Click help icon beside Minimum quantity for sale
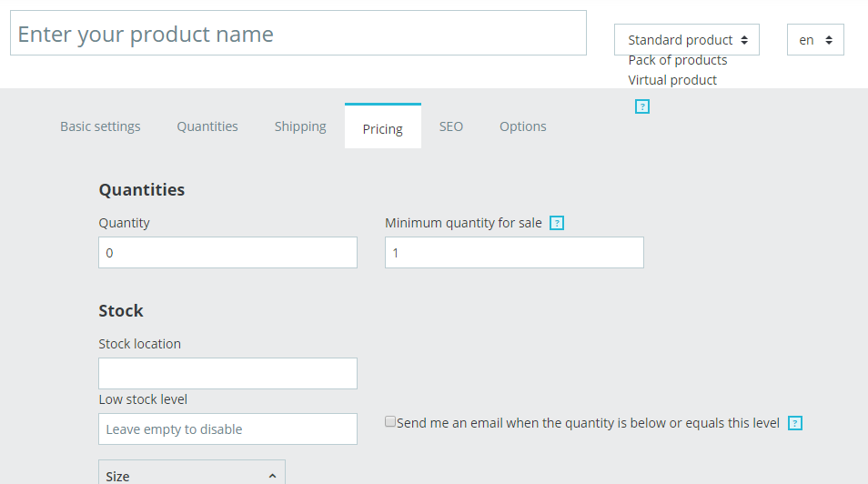This screenshot has height=484, width=868. tap(558, 223)
